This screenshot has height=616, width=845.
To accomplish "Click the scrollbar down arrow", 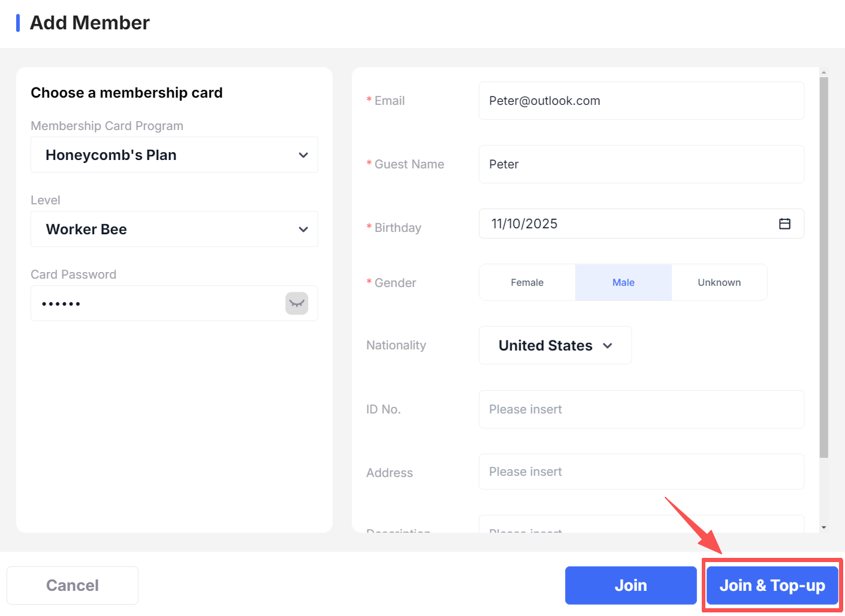I will (x=823, y=527).
